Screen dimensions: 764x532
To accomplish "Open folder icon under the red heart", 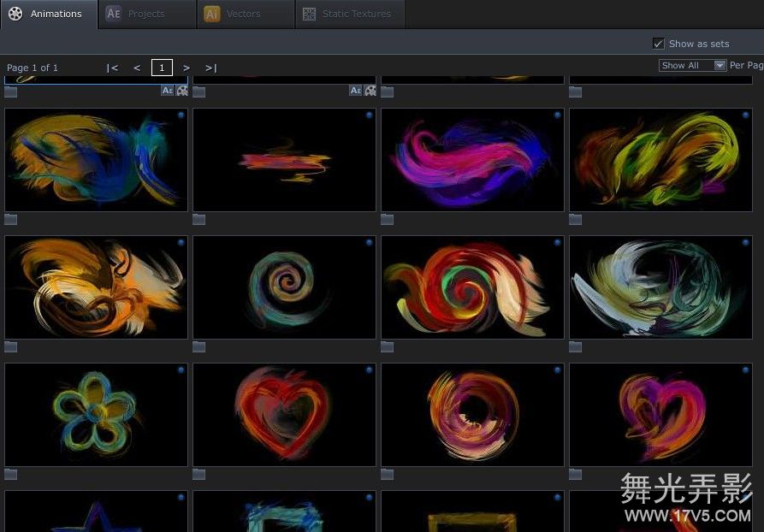I will 198,475.
